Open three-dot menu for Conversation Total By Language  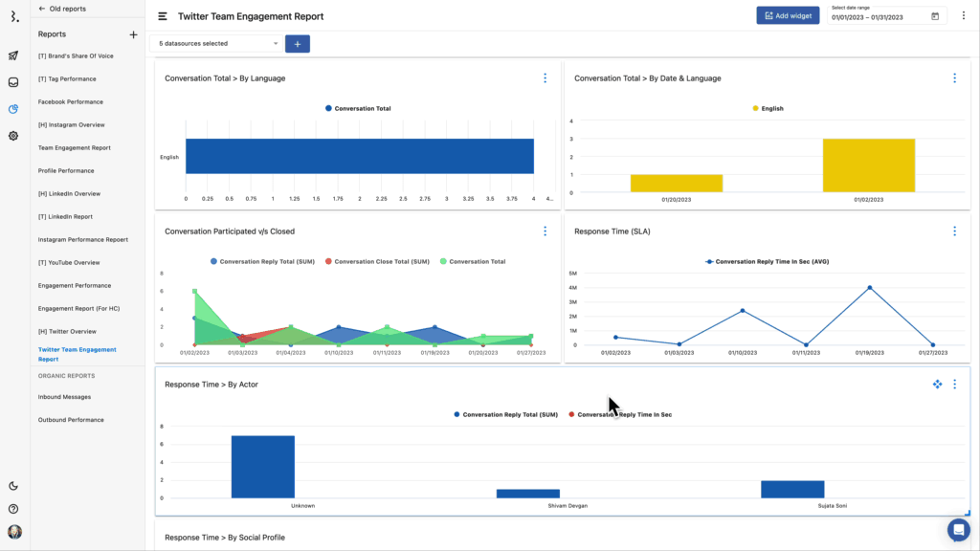click(x=545, y=77)
